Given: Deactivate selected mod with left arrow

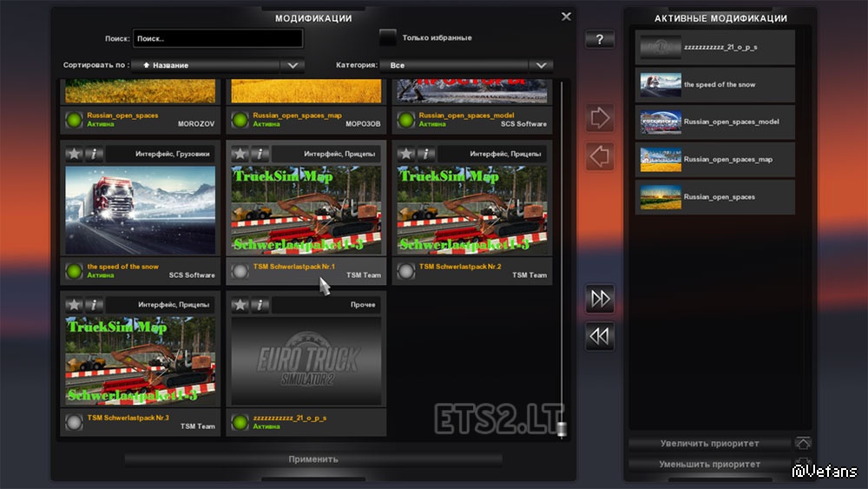Looking at the screenshot, I should coord(600,156).
